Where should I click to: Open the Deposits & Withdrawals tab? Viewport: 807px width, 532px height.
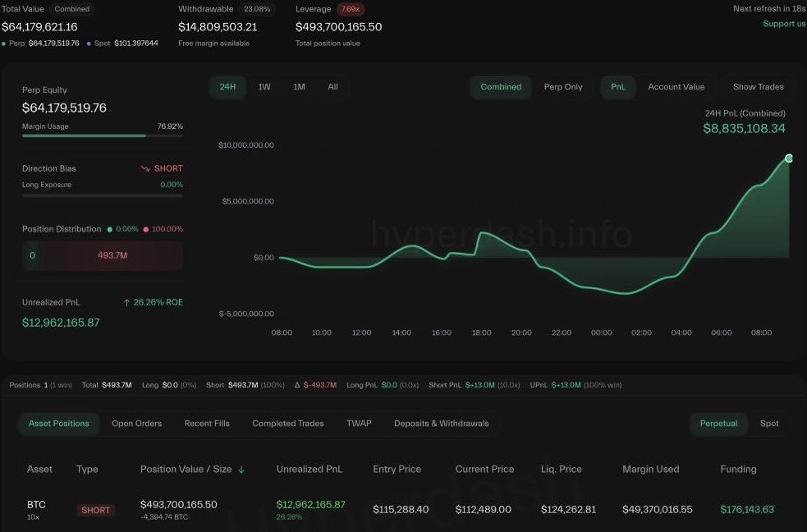tap(441, 424)
